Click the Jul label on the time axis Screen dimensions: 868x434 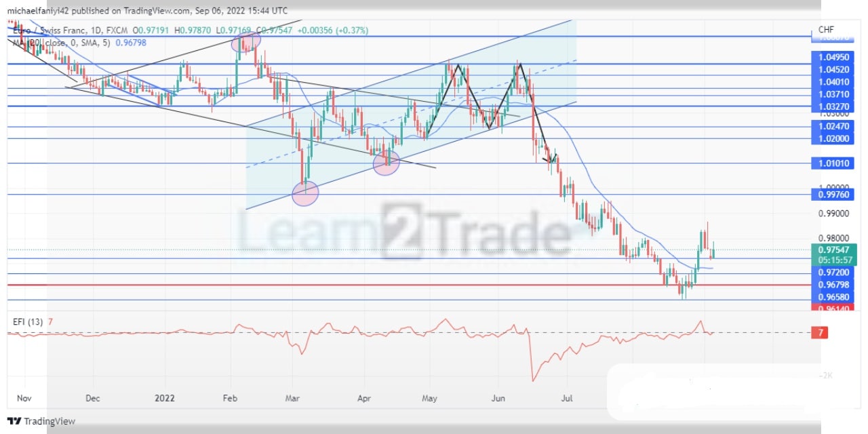567,398
